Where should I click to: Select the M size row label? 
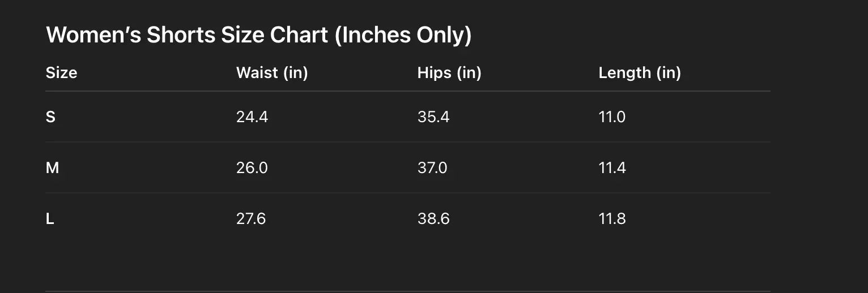[52, 168]
